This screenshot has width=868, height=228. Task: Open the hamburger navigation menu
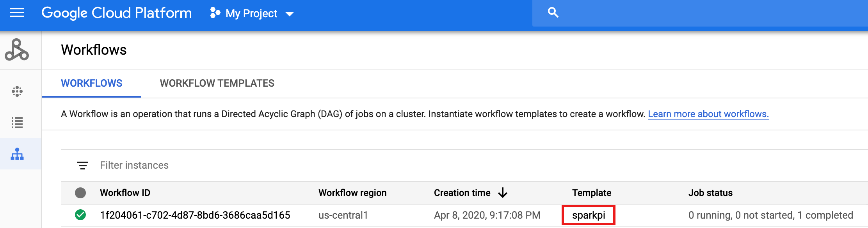[17, 13]
